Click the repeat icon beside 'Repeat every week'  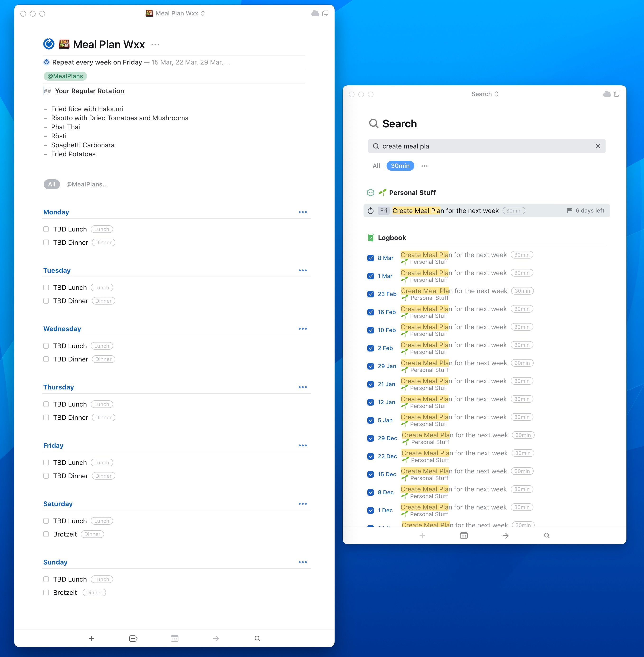(47, 62)
